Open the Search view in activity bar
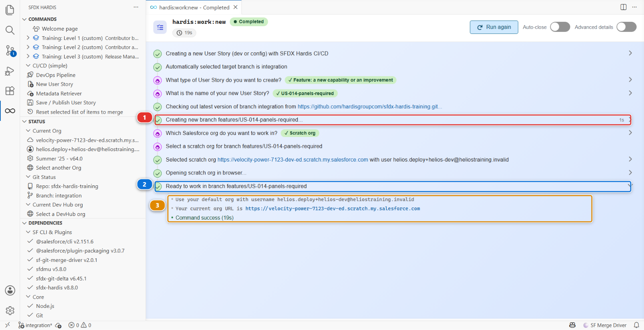 point(10,30)
